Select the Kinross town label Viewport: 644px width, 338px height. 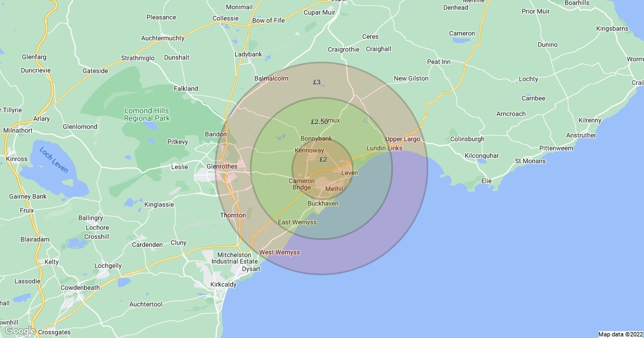click(16, 159)
